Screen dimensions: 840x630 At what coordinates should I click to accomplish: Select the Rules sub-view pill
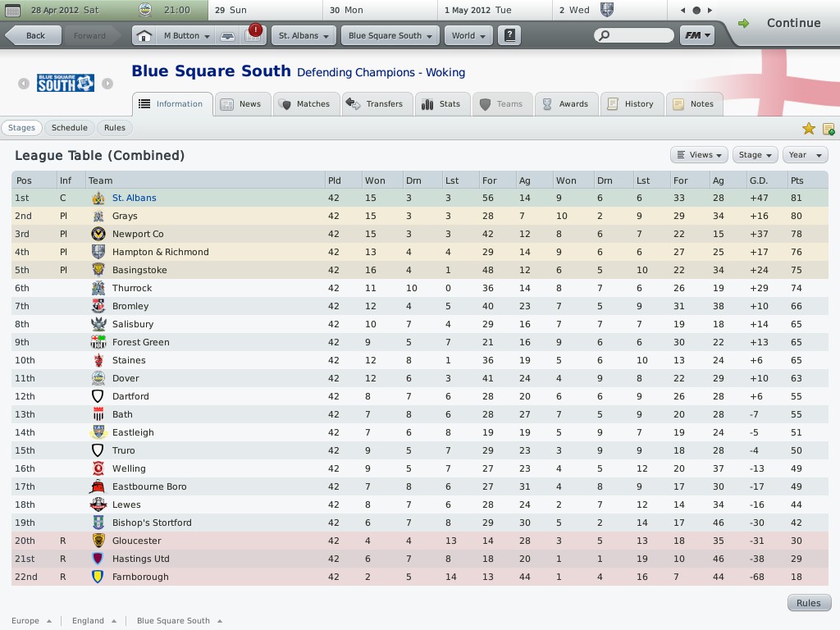tap(115, 128)
